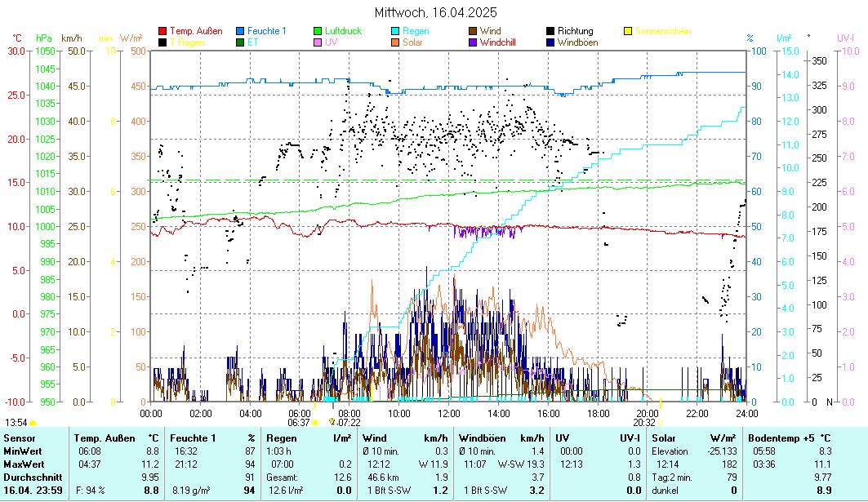Click the Durchschnitt row label
Viewport: 868px width, 502px height.
[29, 477]
